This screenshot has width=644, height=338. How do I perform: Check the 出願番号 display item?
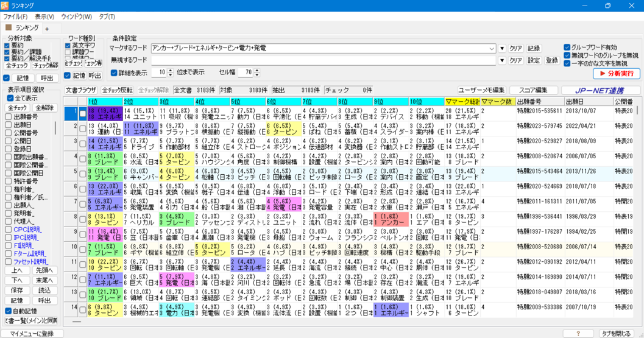click(x=8, y=117)
